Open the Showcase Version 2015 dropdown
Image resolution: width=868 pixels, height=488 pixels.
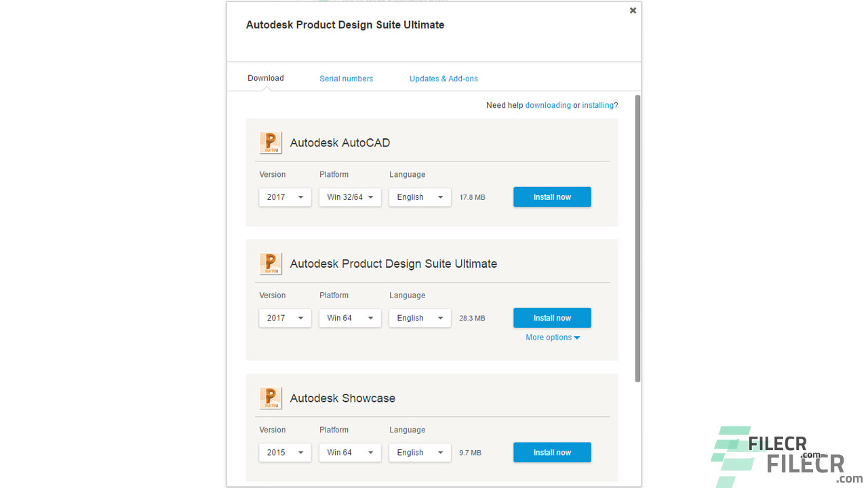(x=285, y=452)
